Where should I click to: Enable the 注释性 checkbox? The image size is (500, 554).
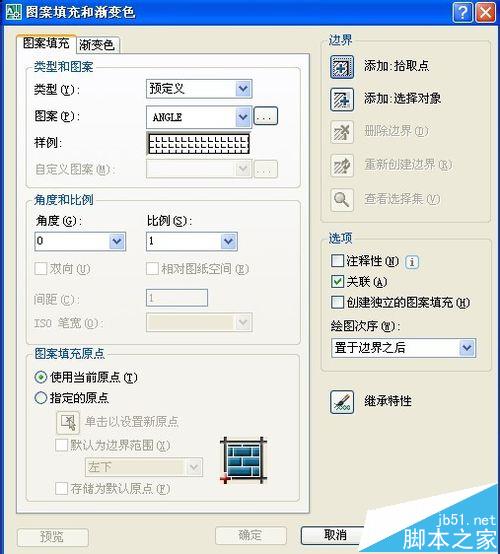(337, 261)
